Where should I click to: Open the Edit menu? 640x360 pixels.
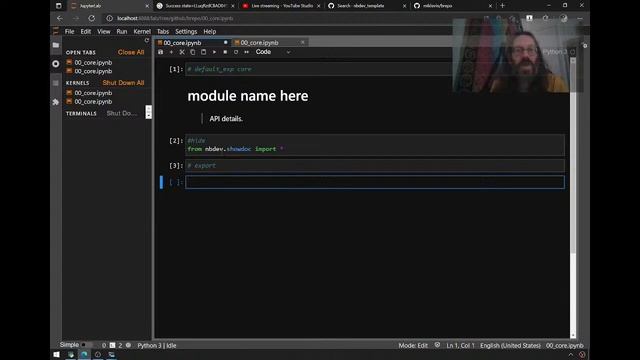point(86,31)
